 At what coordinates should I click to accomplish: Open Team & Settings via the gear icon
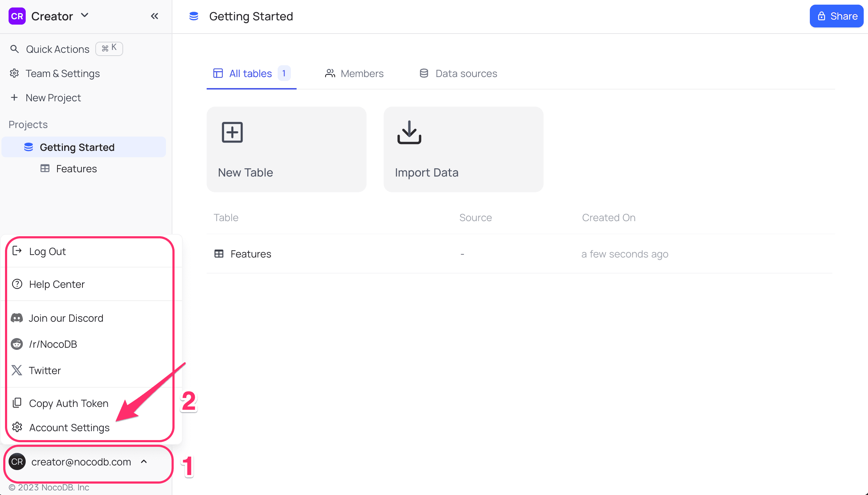[15, 73]
